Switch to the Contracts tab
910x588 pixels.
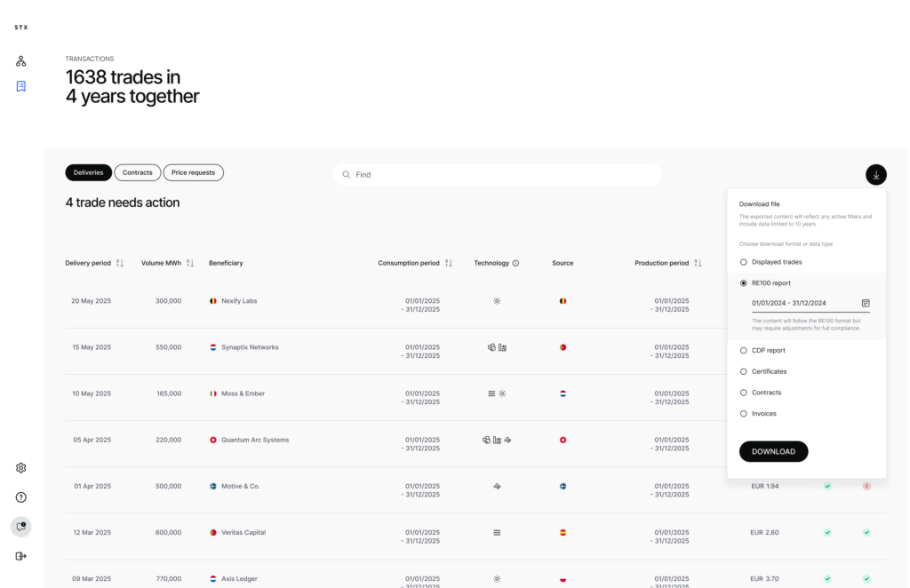pos(137,172)
